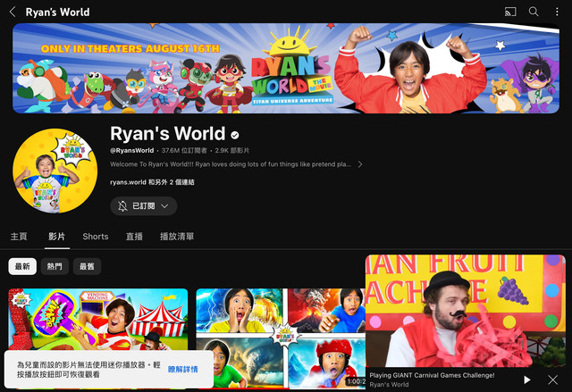Open search with the magnifier icon
The height and width of the screenshot is (392, 572).
pyautogui.click(x=534, y=12)
